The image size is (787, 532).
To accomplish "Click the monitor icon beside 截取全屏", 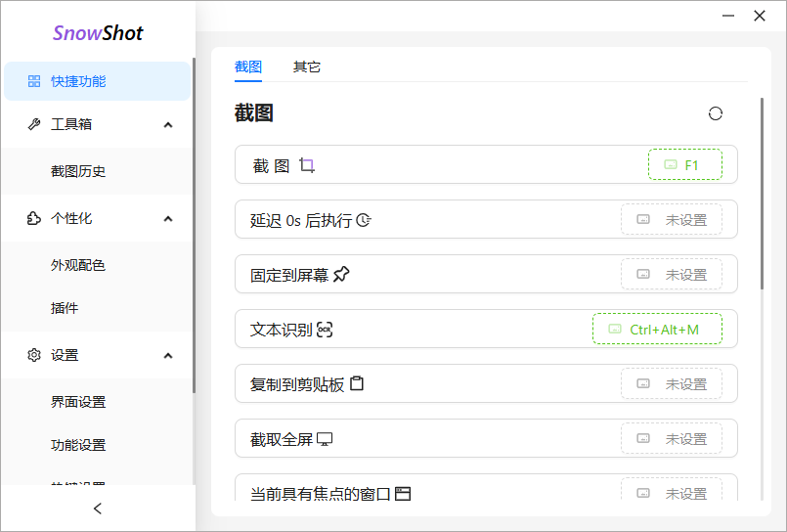I will (x=326, y=439).
